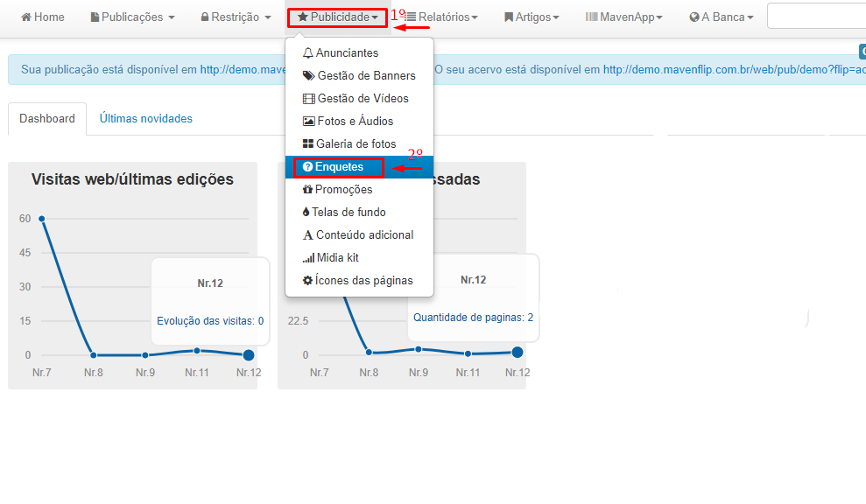This screenshot has height=504, width=866.
Task: Click the Home house icon
Action: [26, 17]
